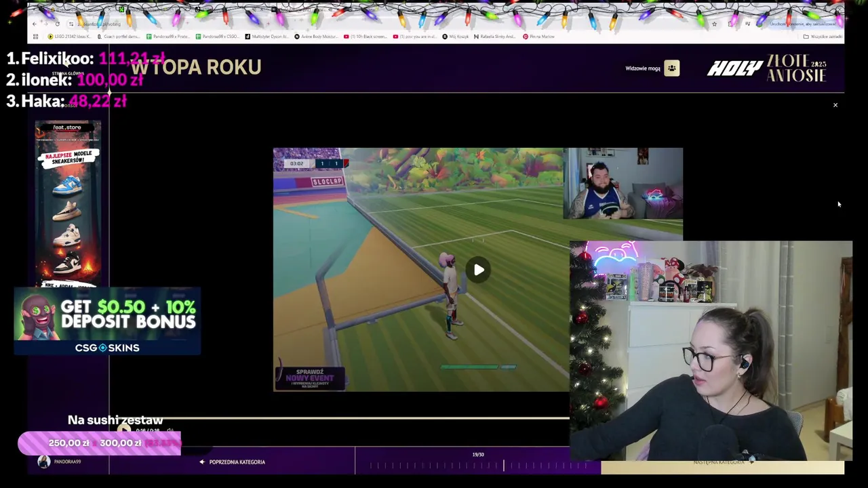Screen dimensions: 868x488
Task: Reload the page in the browser
Action: pos(58,24)
